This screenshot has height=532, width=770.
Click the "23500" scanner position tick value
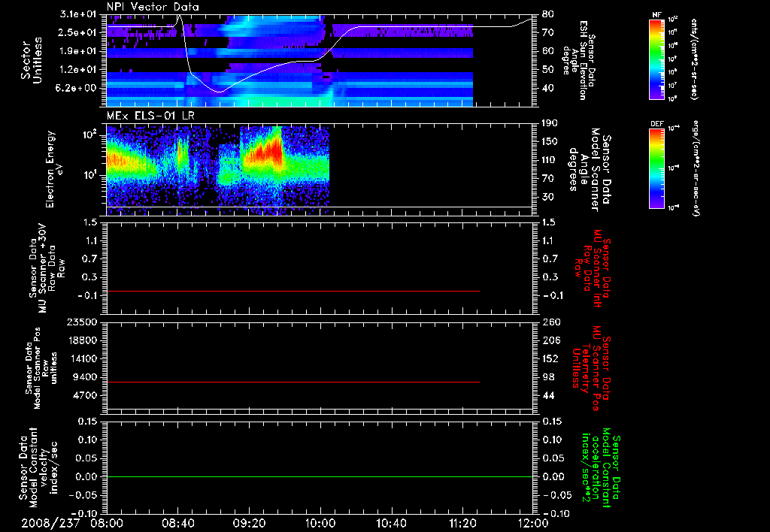click(81, 322)
